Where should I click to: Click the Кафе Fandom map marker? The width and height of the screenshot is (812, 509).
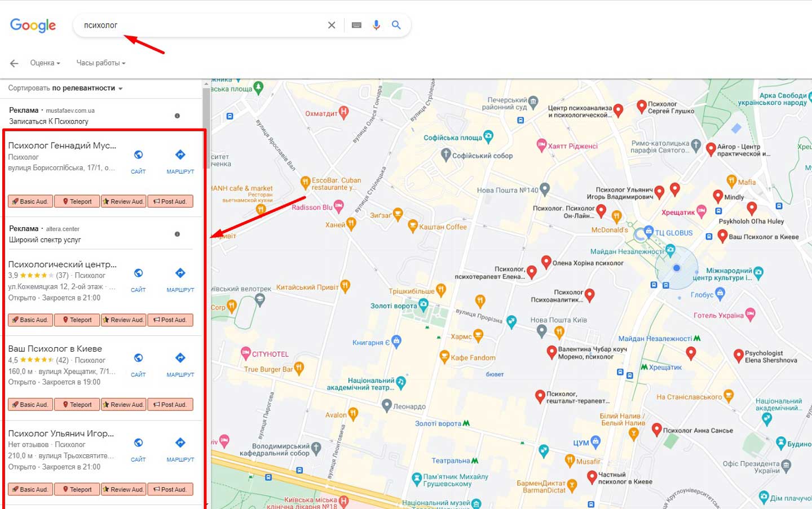coord(444,356)
